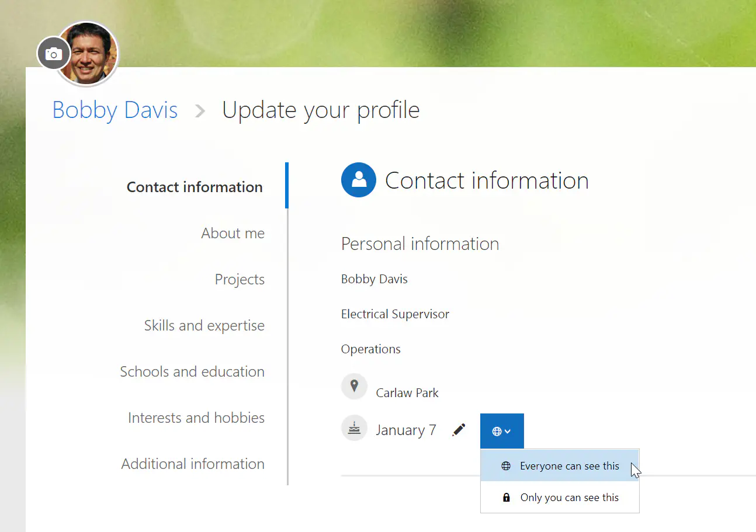Switch to the About me section

[x=233, y=233]
